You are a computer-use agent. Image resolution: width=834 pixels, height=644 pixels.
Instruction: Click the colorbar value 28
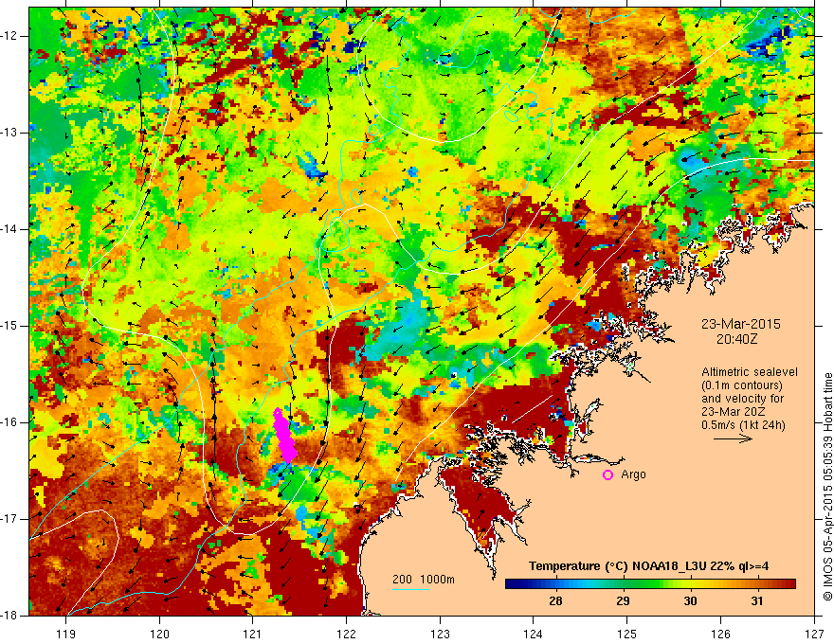(555, 601)
